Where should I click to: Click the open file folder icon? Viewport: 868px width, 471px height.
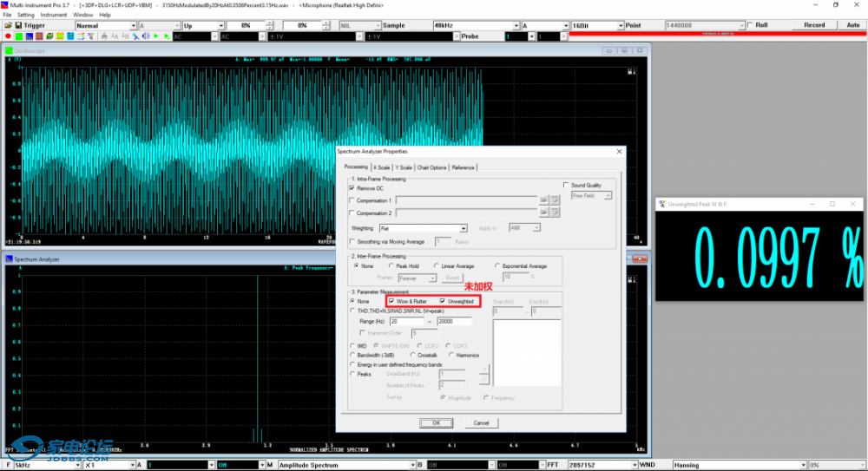tap(8, 25)
